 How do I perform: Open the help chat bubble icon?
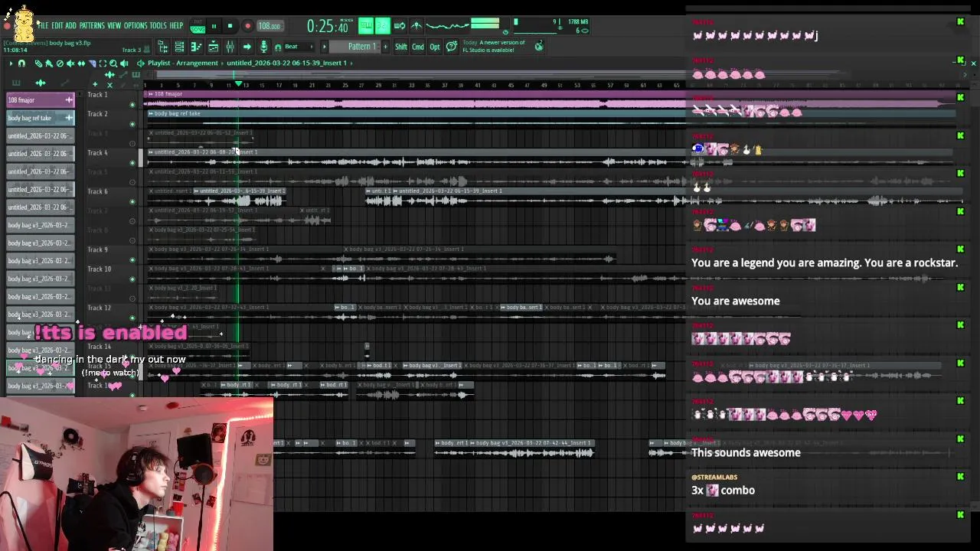(452, 47)
